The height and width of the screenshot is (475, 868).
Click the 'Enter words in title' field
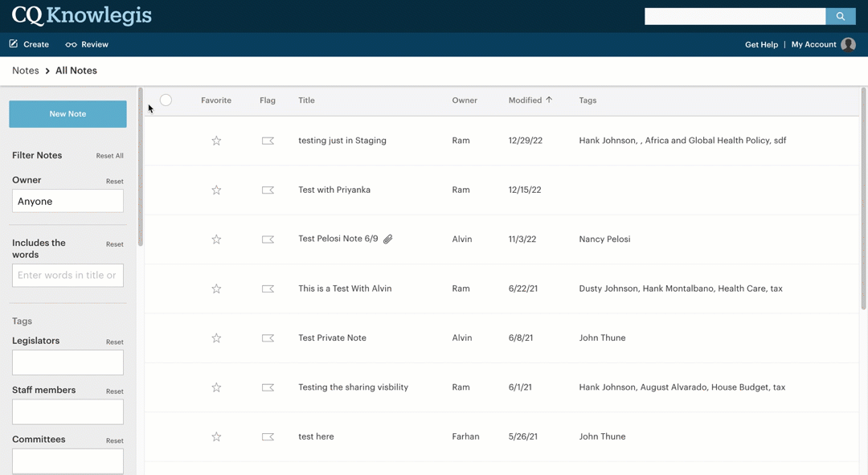pos(68,276)
